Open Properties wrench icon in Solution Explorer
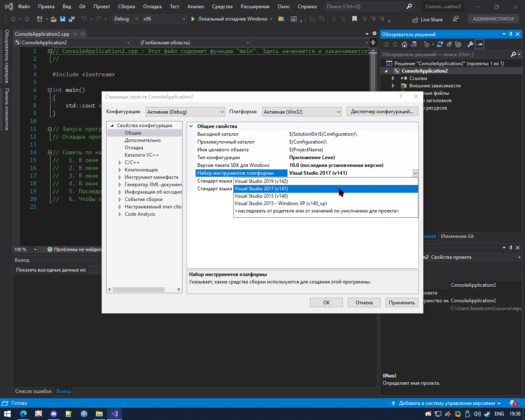 click(470, 44)
